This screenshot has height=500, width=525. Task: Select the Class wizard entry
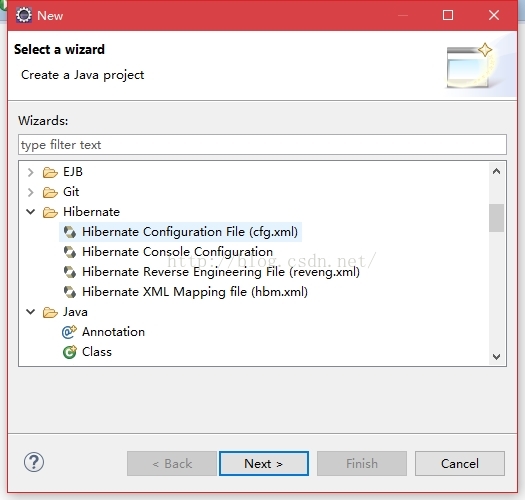[x=97, y=352]
